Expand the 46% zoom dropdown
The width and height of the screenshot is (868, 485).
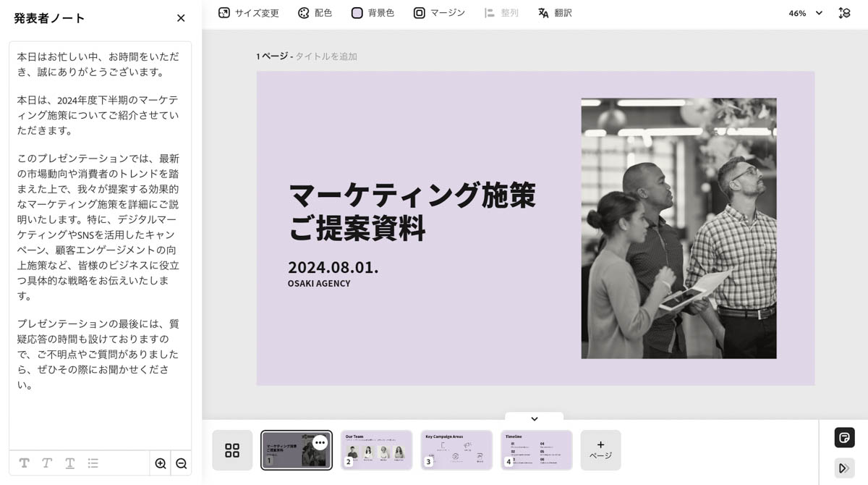(x=806, y=13)
